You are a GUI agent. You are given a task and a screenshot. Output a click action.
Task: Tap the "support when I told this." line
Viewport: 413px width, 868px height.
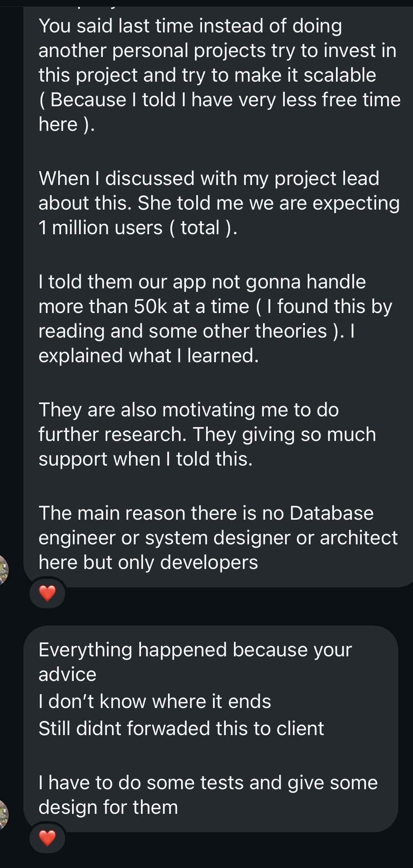click(x=145, y=459)
